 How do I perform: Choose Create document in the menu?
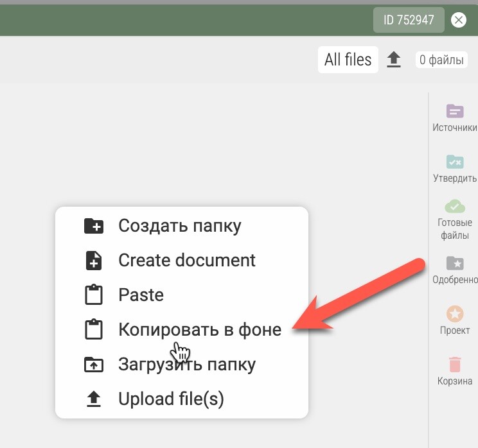pos(186,261)
